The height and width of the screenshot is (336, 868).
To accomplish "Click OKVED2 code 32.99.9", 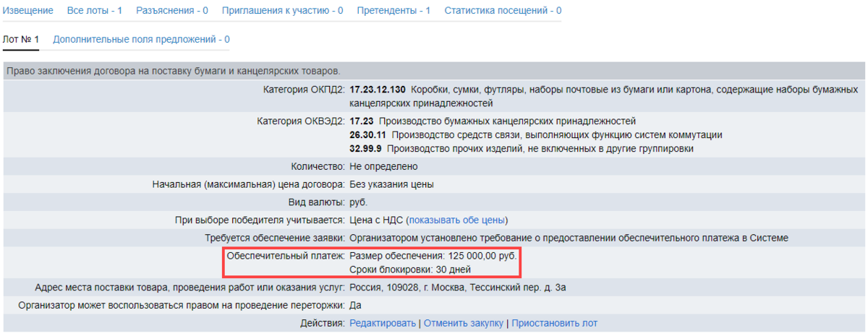I will (365, 149).
